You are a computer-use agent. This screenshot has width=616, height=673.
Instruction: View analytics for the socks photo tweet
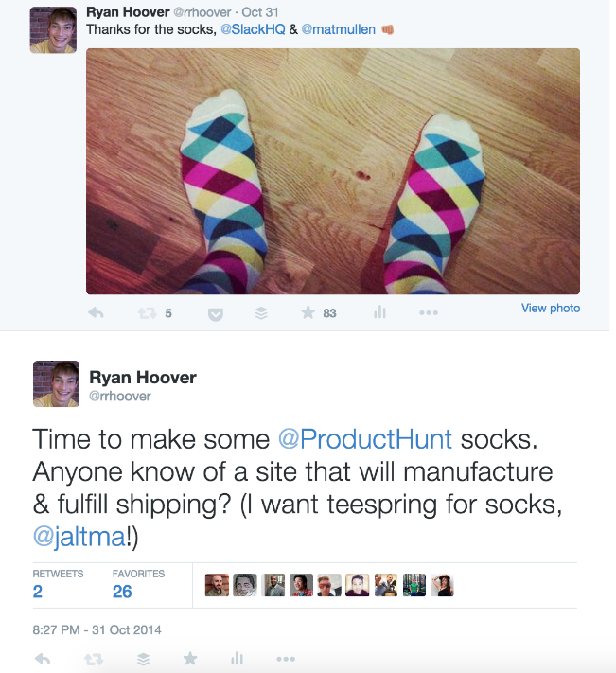[379, 313]
